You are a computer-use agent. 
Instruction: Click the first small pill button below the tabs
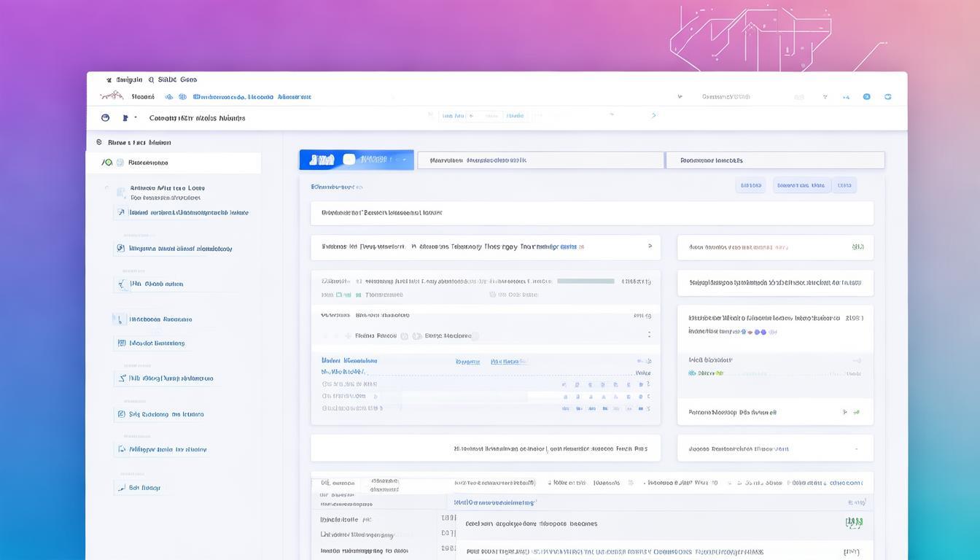pos(750,185)
